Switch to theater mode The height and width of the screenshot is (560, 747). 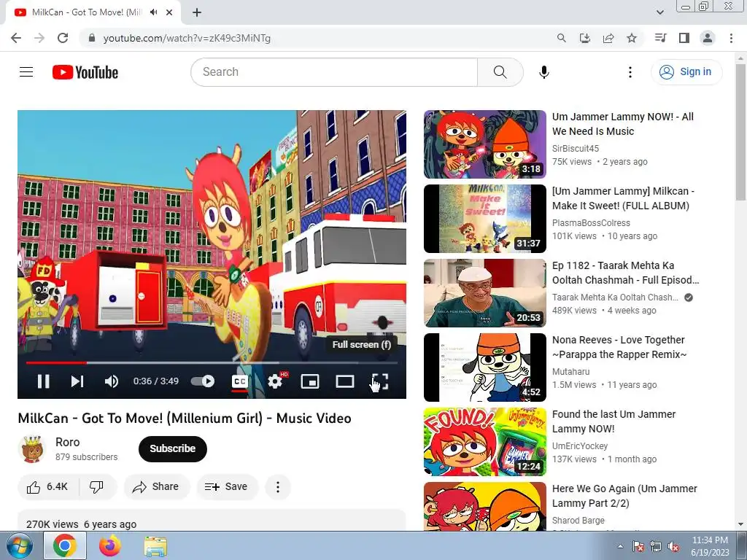pos(345,381)
